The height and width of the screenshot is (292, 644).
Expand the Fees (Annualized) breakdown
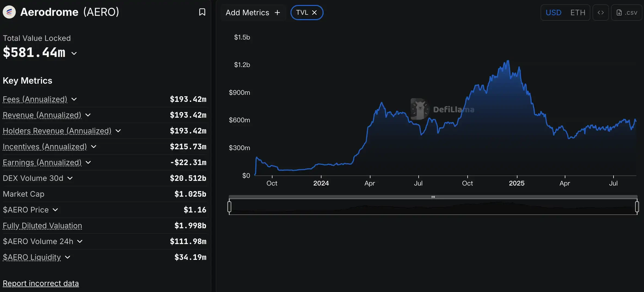click(x=74, y=99)
